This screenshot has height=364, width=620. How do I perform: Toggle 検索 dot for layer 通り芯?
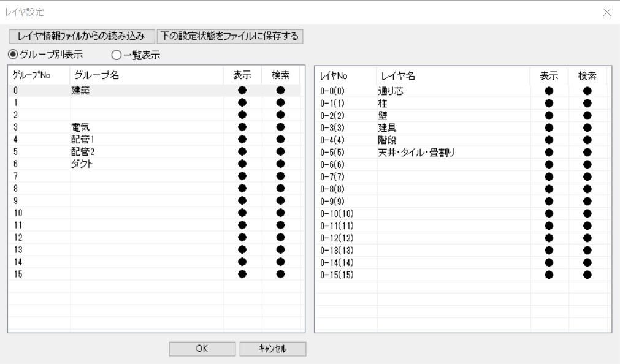coord(587,91)
